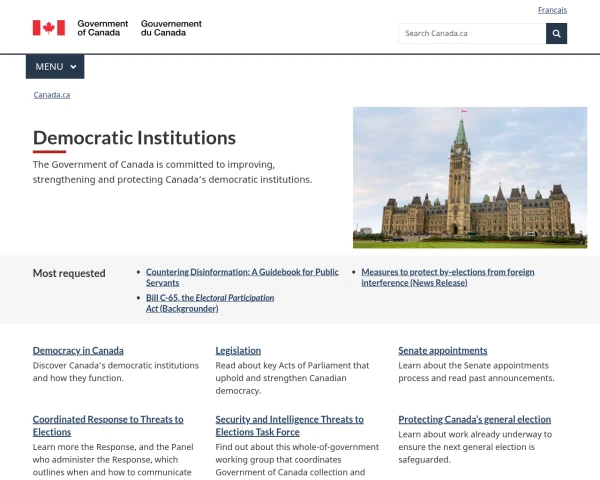Open the MENU dropdown
This screenshot has height=480, width=600.
pyautogui.click(x=55, y=67)
